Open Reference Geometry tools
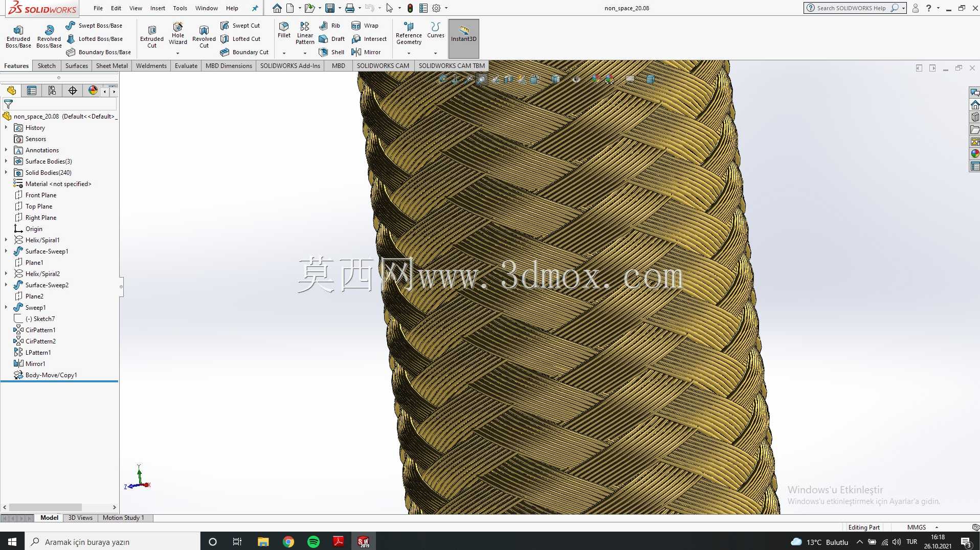Viewport: 980px width, 550px height. pos(409,33)
